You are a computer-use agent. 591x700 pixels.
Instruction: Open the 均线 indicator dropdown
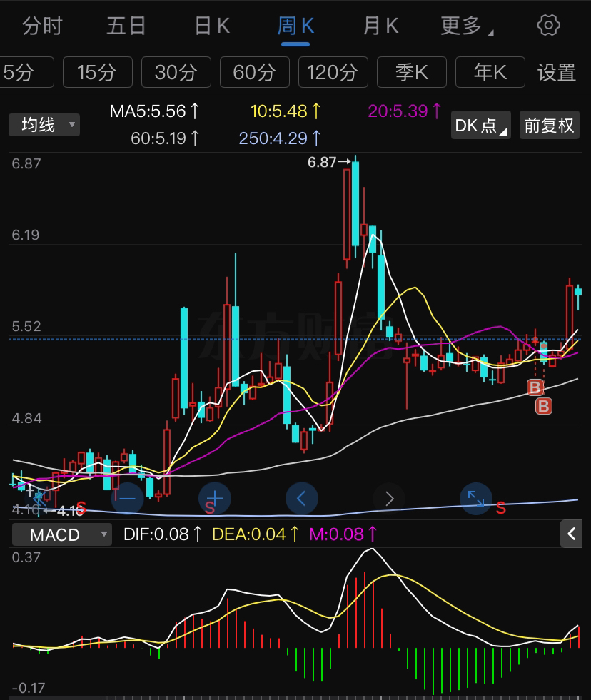[x=44, y=125]
